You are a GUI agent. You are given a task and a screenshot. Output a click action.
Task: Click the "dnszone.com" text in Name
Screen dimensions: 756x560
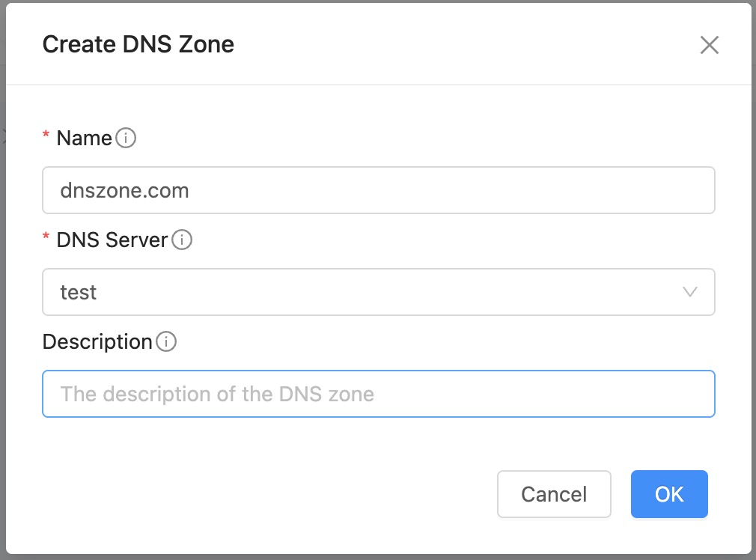pyautogui.click(x=124, y=190)
